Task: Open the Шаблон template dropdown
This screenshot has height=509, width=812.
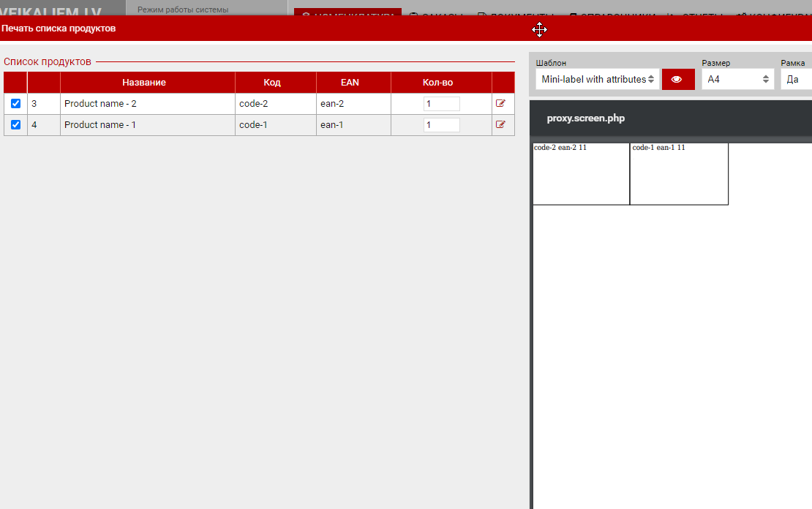Action: tap(597, 80)
